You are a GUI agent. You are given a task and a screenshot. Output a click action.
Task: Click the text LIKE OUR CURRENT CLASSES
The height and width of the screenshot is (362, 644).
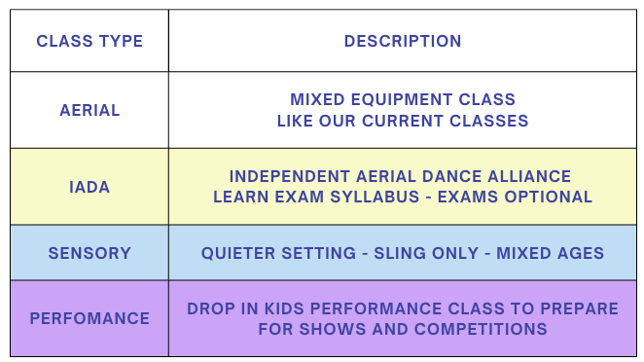point(403,121)
